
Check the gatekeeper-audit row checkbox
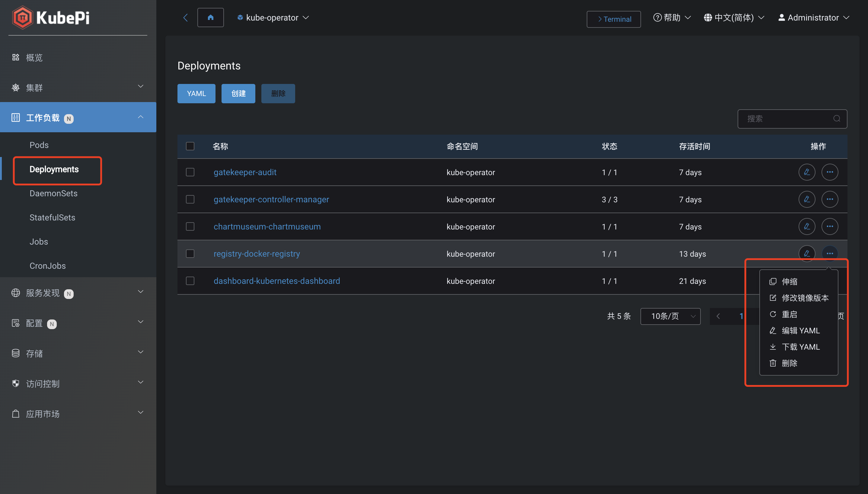[x=190, y=172]
